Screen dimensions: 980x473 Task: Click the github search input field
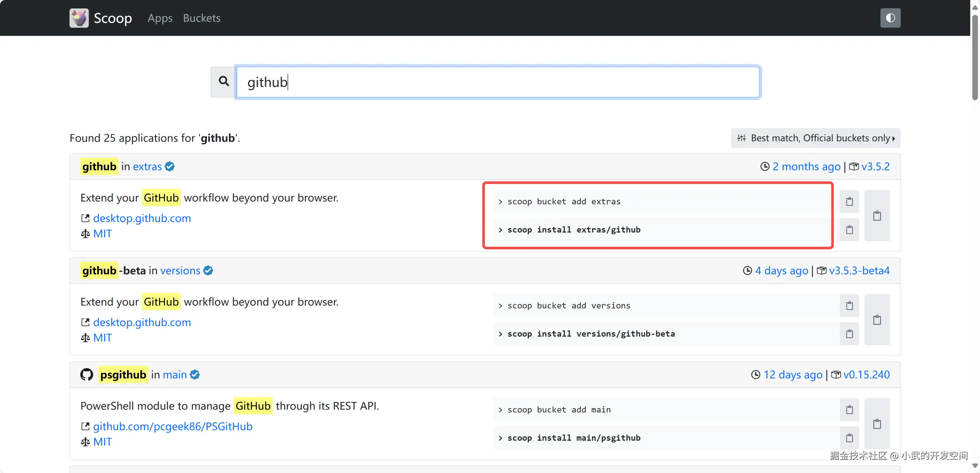tap(498, 82)
